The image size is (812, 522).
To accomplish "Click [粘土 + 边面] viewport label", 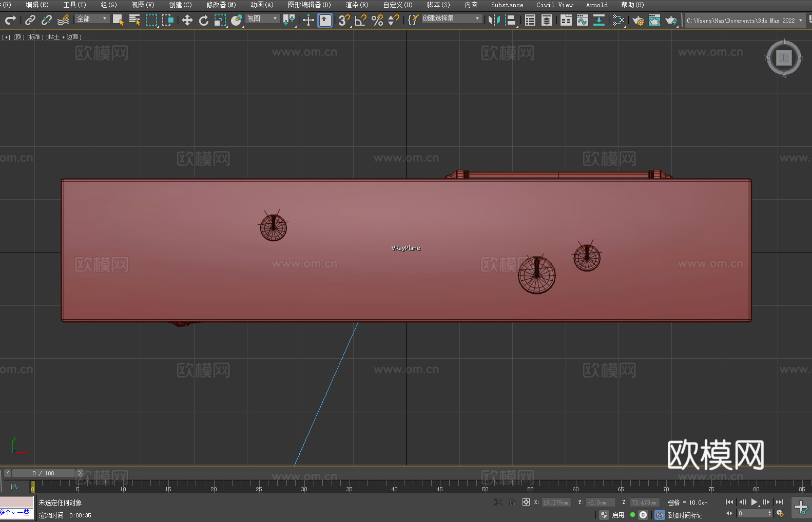I will [64, 37].
